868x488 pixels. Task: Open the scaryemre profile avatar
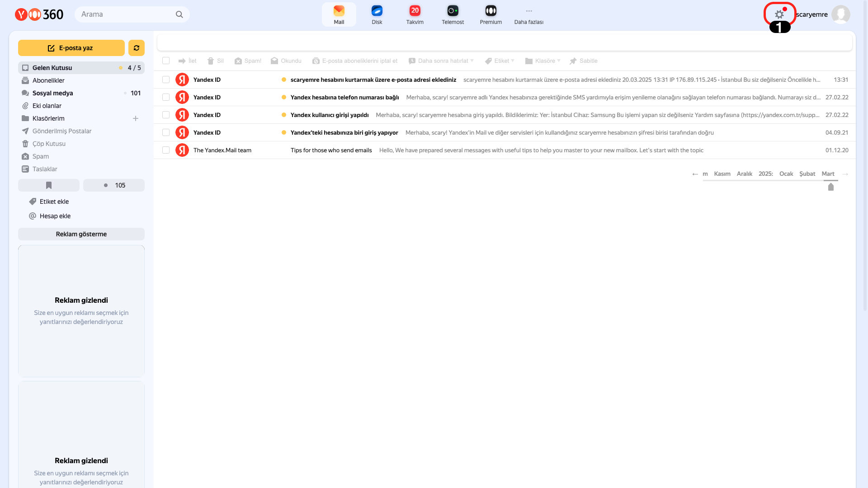[x=841, y=14]
